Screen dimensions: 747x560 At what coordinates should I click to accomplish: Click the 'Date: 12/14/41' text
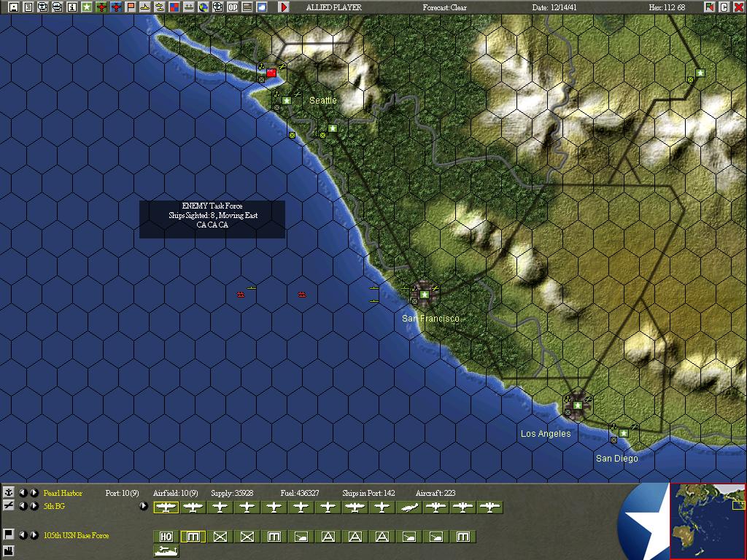click(554, 7)
